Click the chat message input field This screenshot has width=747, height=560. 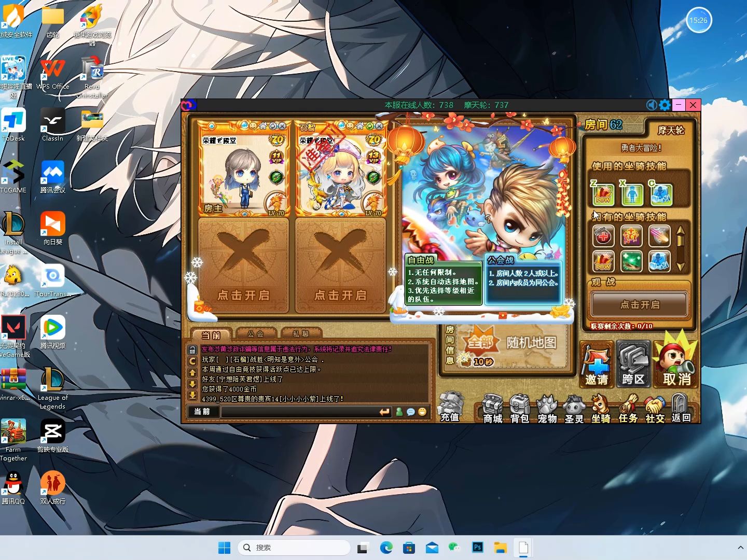[300, 412]
